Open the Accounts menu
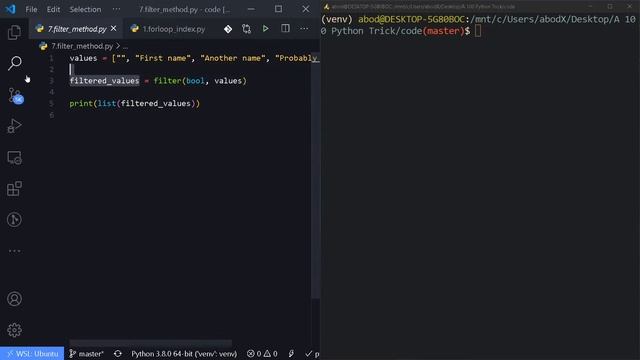640x360 pixels. tap(14, 299)
